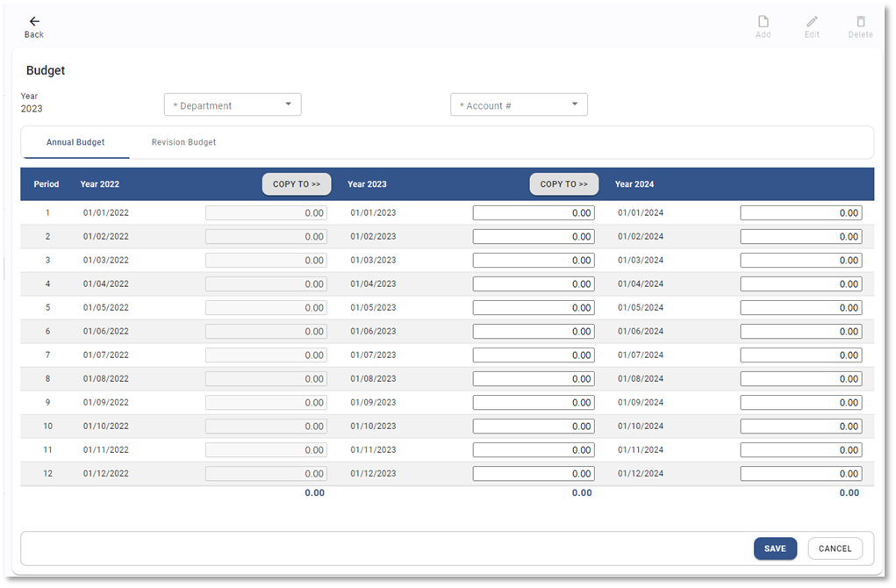Click the 01/12/2023 budget amount field
896x588 pixels.
(x=534, y=474)
